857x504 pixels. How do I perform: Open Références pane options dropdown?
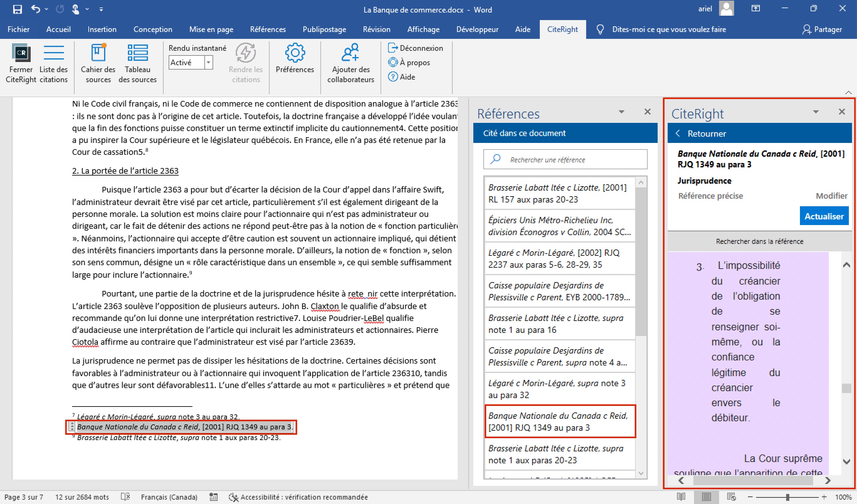click(x=621, y=112)
